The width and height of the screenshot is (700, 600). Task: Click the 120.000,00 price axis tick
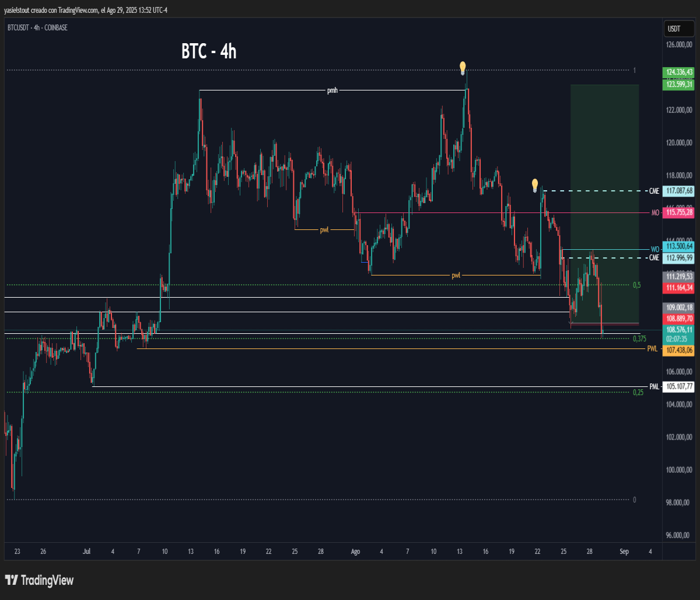click(x=680, y=142)
